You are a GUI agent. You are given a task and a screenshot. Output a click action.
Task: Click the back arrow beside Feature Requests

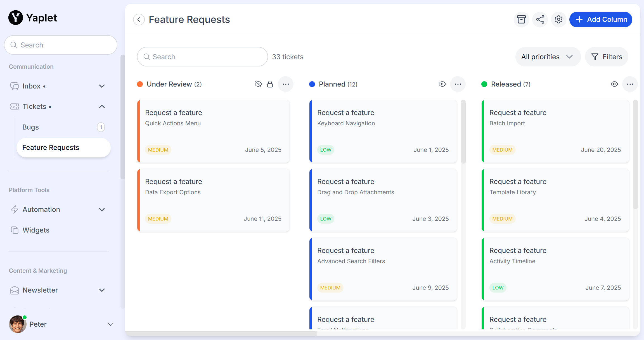[139, 20]
